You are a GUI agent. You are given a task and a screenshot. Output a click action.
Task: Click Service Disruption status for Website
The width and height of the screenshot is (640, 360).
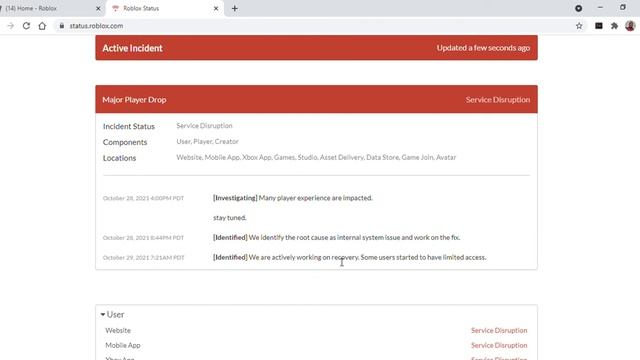pos(499,330)
